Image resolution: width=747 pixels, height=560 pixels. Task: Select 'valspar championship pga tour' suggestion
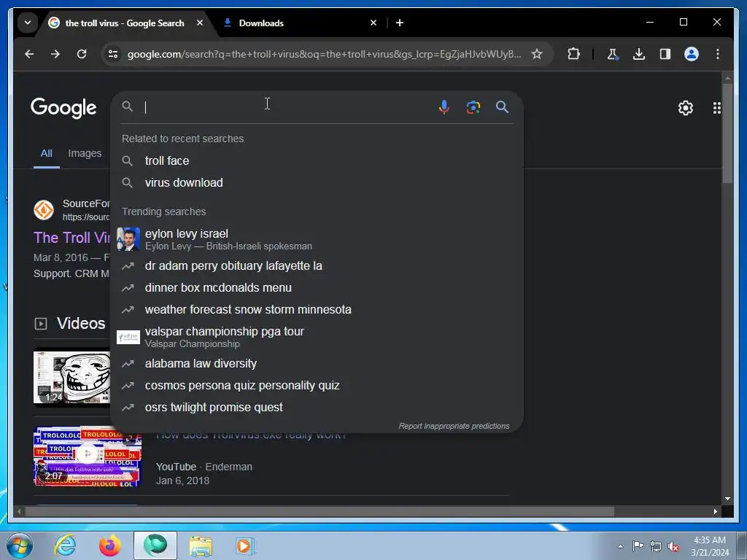pyautogui.click(x=317, y=337)
